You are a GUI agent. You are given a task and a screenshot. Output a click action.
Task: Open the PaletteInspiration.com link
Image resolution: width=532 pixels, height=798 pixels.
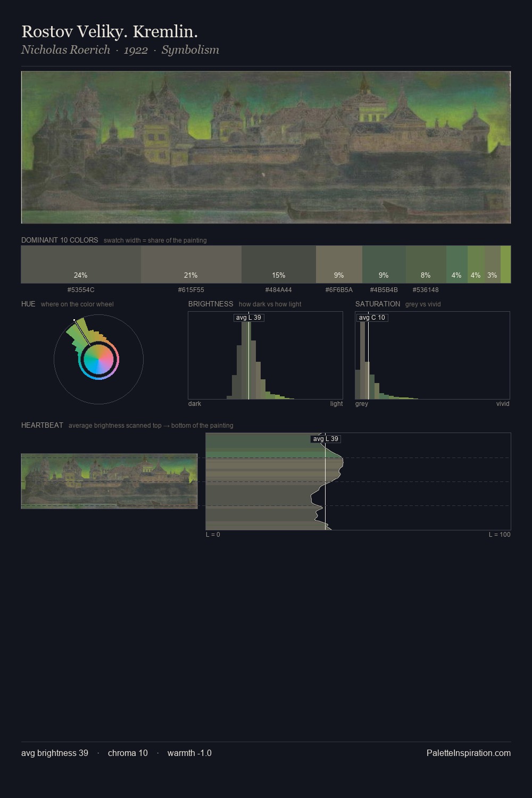[x=468, y=753]
